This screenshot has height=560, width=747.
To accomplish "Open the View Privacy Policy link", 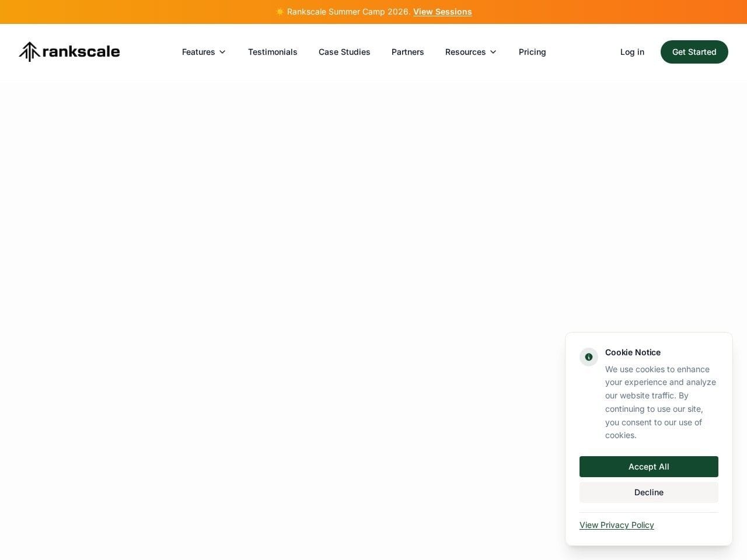I will point(617,525).
